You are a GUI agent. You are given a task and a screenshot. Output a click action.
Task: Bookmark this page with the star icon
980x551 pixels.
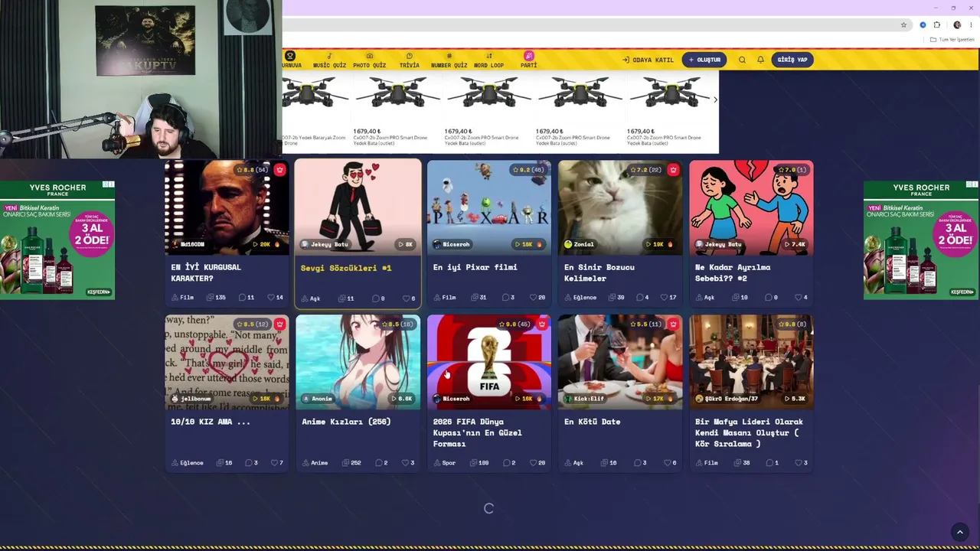[x=903, y=24]
